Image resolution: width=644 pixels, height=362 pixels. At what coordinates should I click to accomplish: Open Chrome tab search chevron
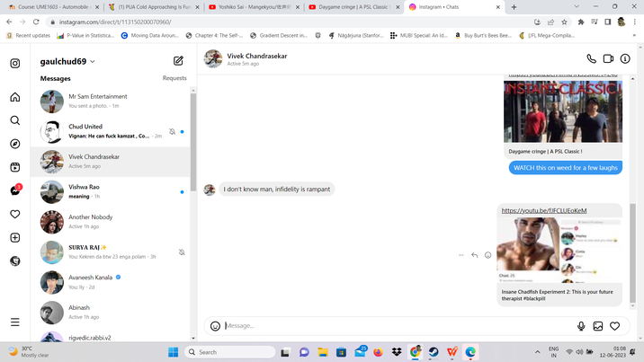[x=577, y=6]
